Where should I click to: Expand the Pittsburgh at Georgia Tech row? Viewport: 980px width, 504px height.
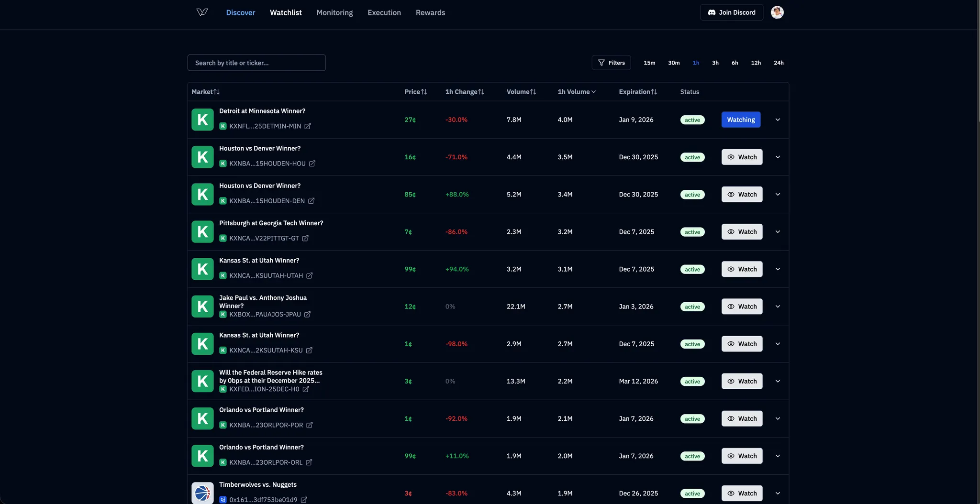point(778,232)
